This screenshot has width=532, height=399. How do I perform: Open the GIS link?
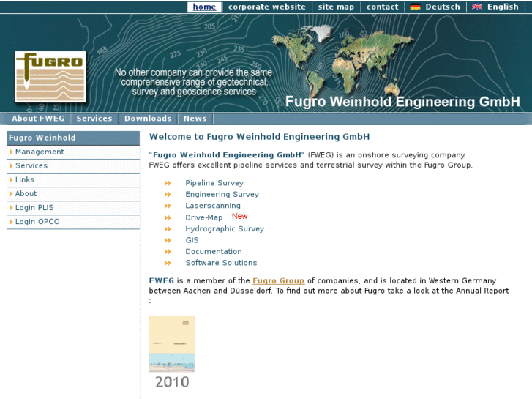coord(192,240)
